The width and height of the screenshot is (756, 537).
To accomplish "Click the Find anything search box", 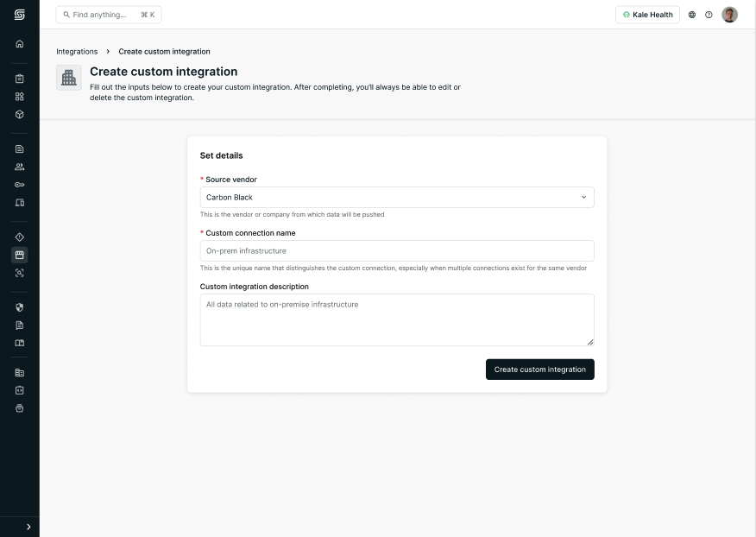I will click(109, 15).
